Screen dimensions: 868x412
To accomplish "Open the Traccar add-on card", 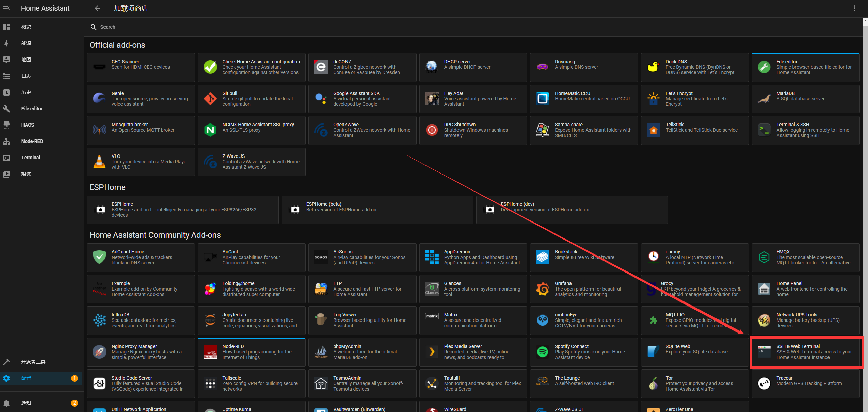I will pyautogui.click(x=806, y=383).
